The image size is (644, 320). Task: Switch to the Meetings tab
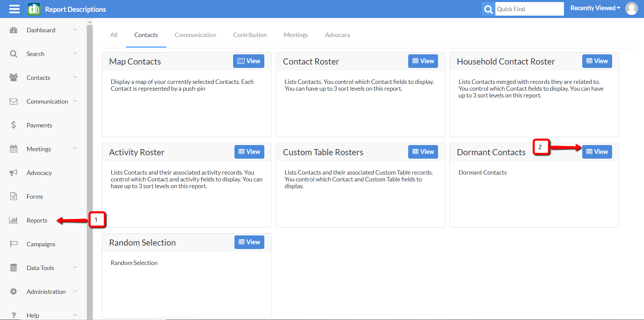tap(296, 35)
